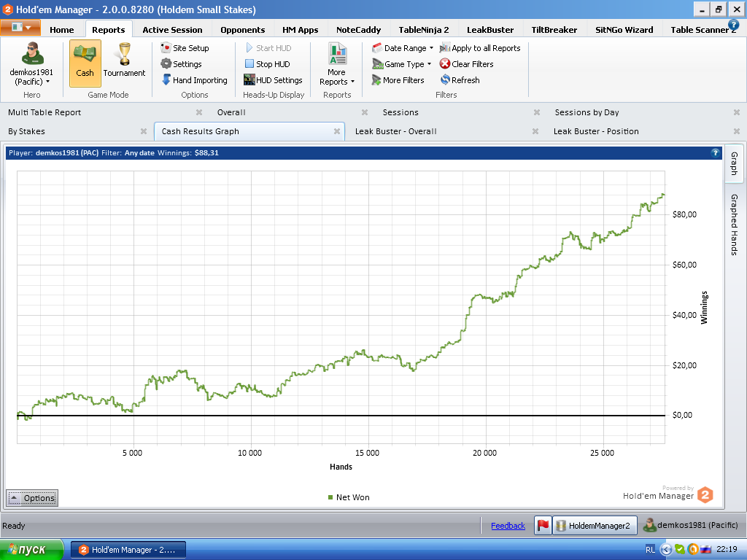Open the HM Apps tab
747x560 pixels.
[300, 29]
